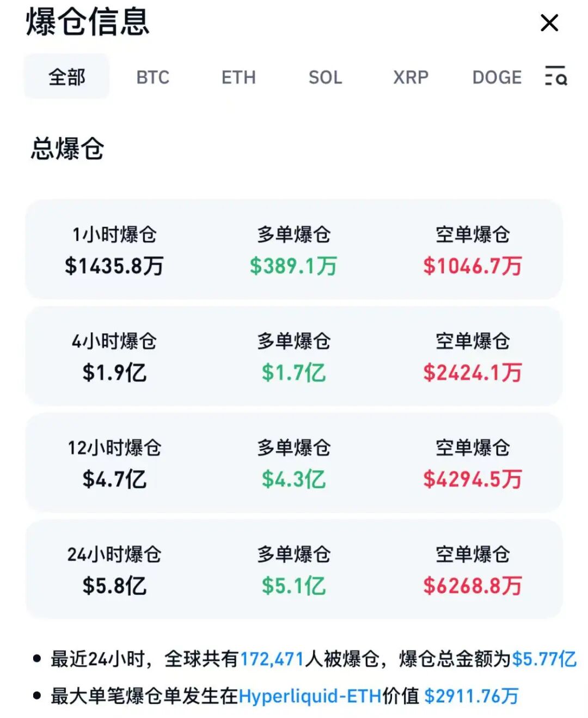Open the coin search filter icon
The width and height of the screenshot is (588, 718).
(x=556, y=76)
